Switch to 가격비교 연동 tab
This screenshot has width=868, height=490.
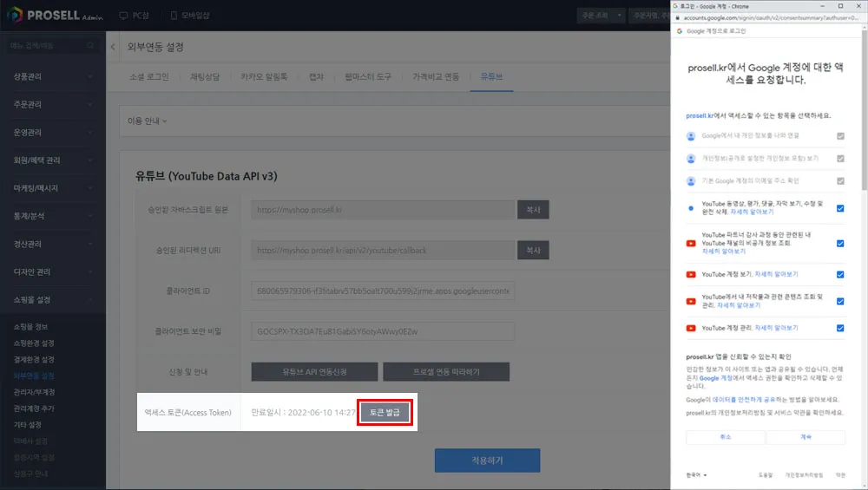(x=436, y=77)
